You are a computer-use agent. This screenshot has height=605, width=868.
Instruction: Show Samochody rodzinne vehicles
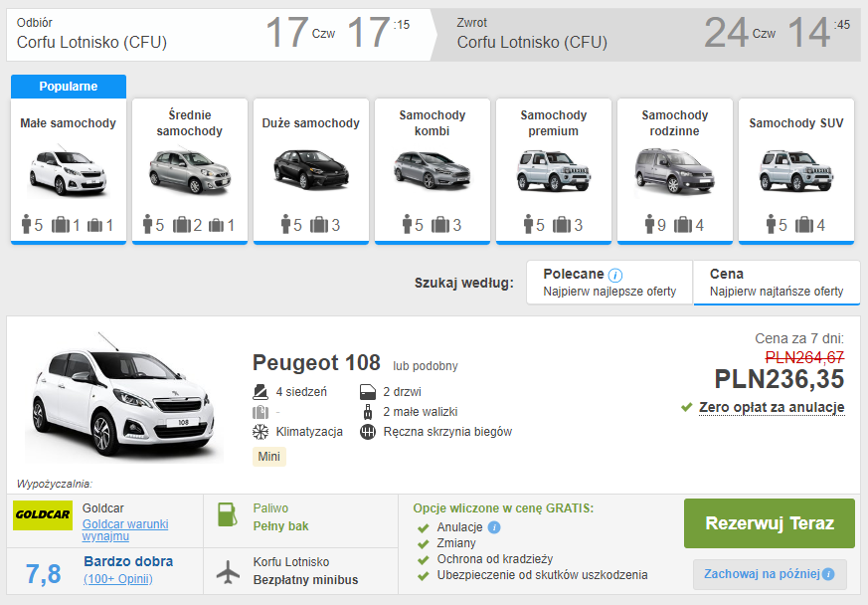674,170
